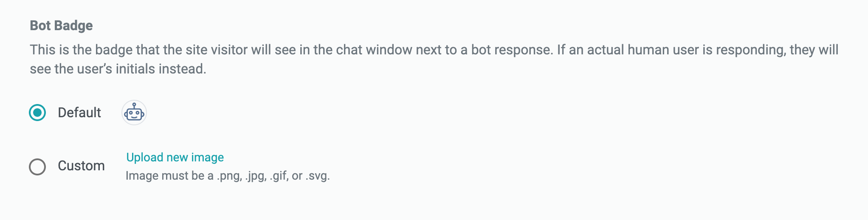This screenshot has width=868, height=220.
Task: Open the Upload new image link
Action: [175, 157]
